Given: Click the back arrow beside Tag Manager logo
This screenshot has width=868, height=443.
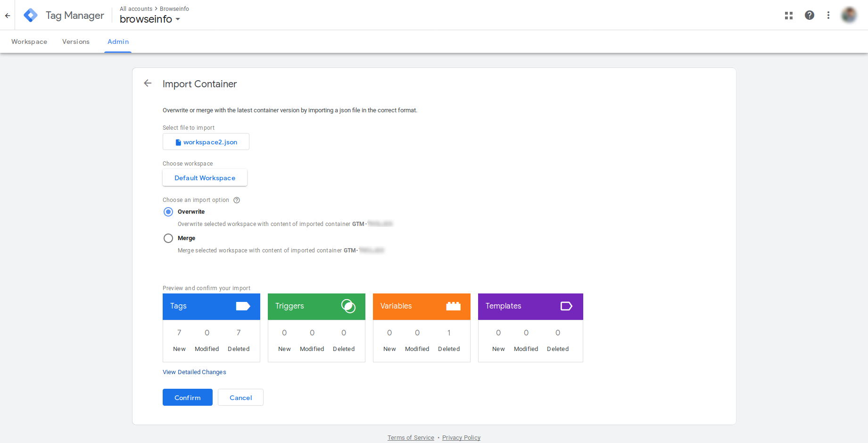Looking at the screenshot, I should (x=8, y=16).
